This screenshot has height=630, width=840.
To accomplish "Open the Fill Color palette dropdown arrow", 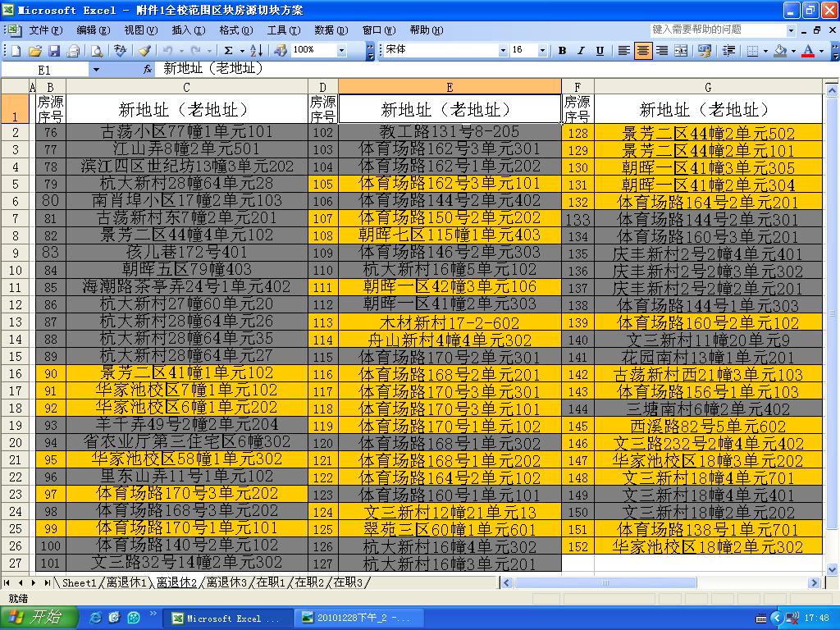I will pos(793,50).
